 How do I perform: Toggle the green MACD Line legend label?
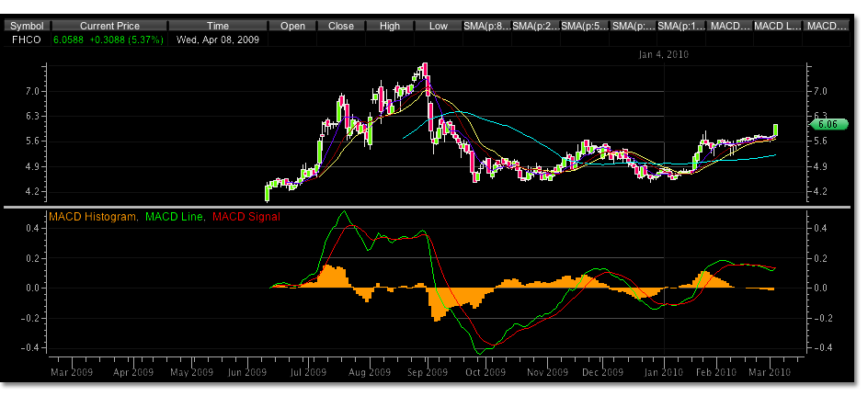pos(174,217)
